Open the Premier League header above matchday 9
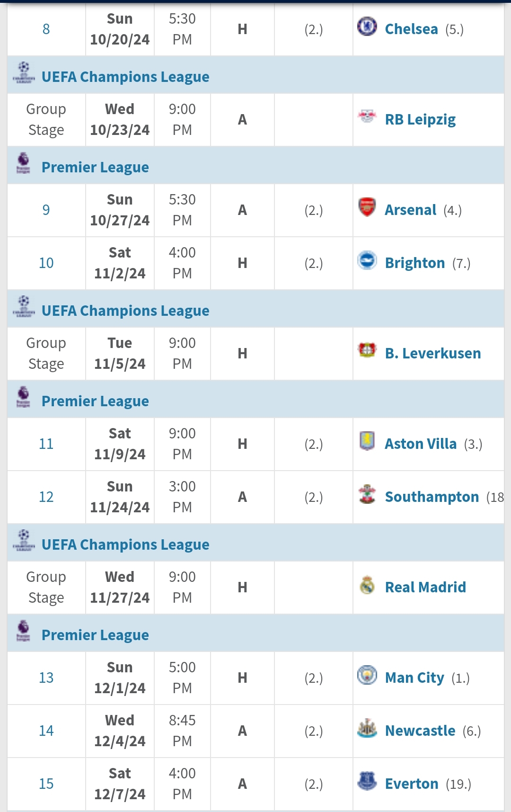511x812 pixels. tap(95, 167)
